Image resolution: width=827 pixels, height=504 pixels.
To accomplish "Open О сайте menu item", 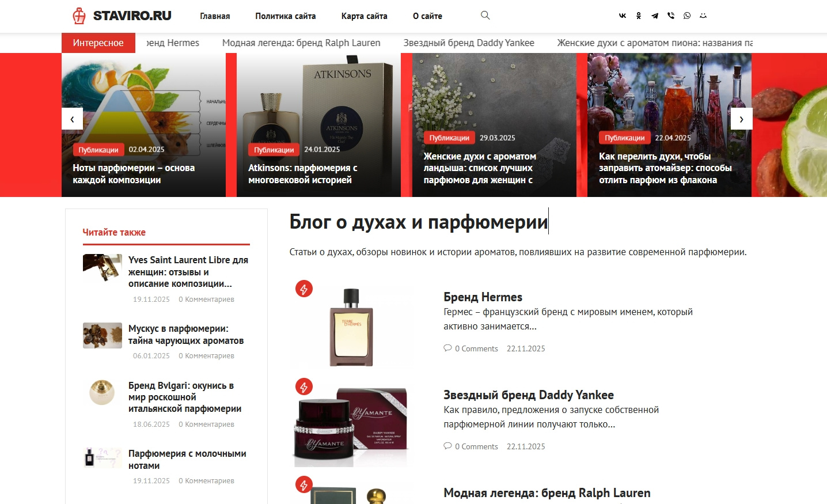I will (427, 16).
